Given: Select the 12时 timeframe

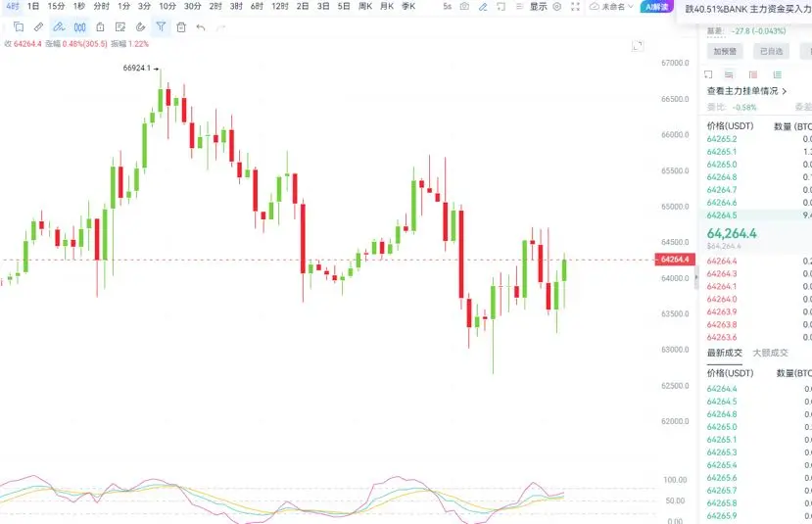Looking at the screenshot, I should (x=280, y=6).
